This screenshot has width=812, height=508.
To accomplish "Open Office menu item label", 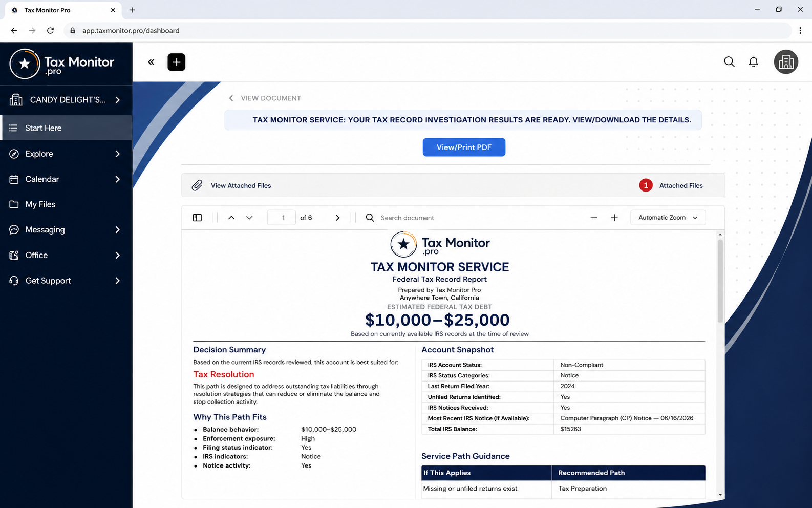I will [36, 255].
